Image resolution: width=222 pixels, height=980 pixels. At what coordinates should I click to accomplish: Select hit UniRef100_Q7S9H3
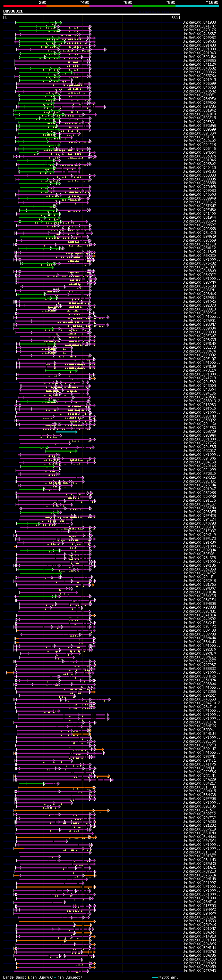[x=199, y=971]
